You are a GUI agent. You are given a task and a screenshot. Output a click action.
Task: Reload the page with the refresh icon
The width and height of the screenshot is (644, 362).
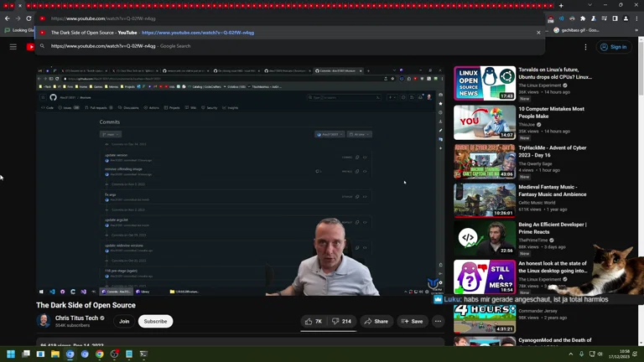[x=29, y=18]
